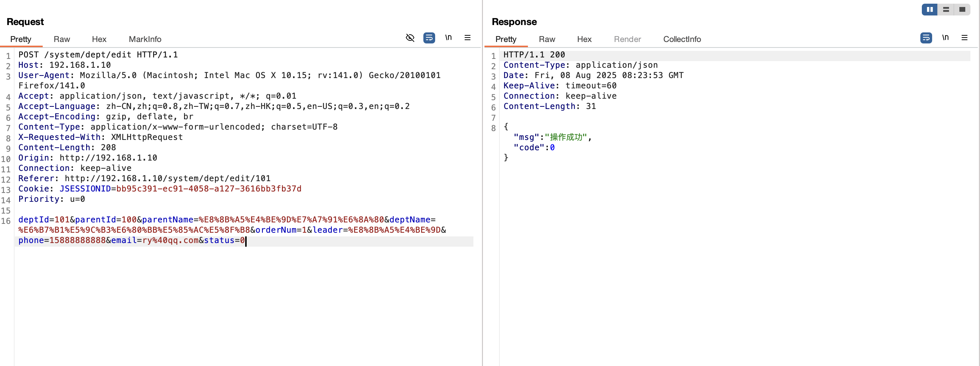Click the request Content-Type urlencoded line
980x366 pixels.
(178, 127)
